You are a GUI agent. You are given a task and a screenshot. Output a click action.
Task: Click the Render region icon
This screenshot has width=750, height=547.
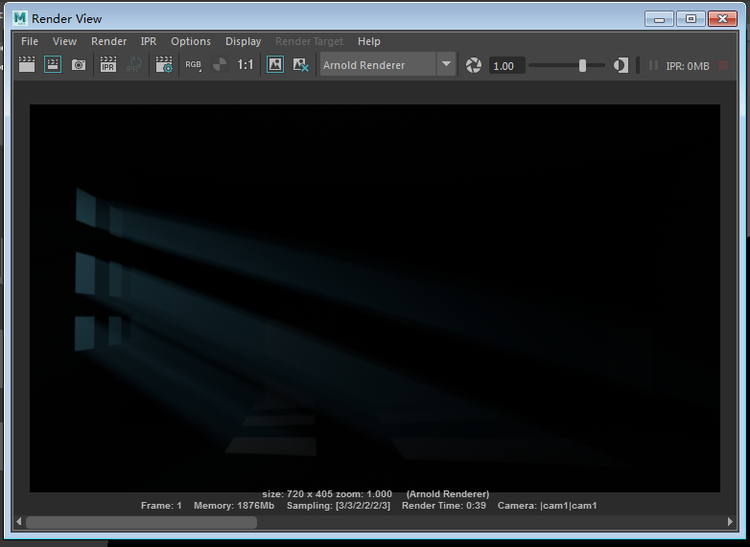point(53,65)
